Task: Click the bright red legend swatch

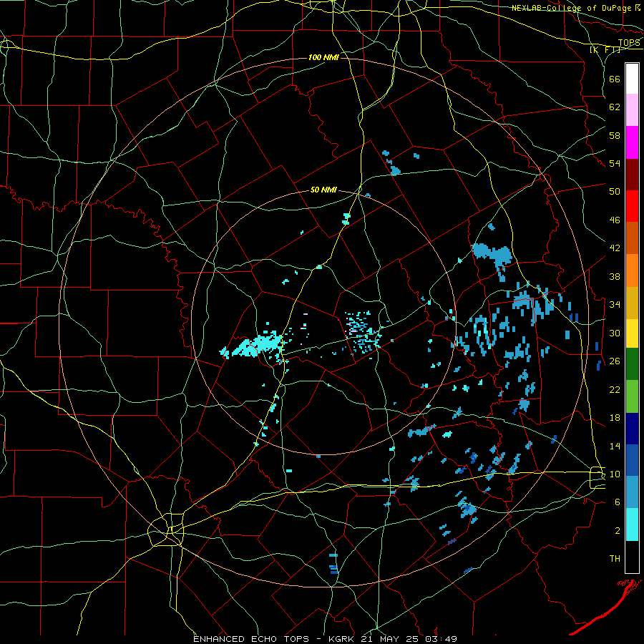Action: (x=632, y=206)
